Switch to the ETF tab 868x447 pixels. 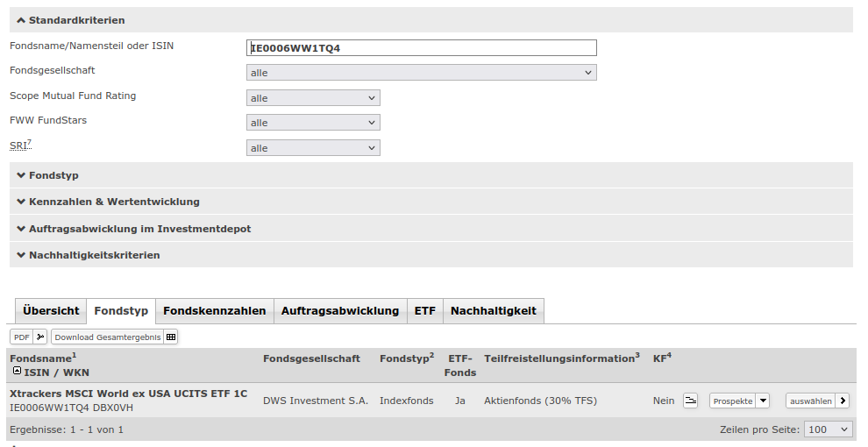coord(425,311)
